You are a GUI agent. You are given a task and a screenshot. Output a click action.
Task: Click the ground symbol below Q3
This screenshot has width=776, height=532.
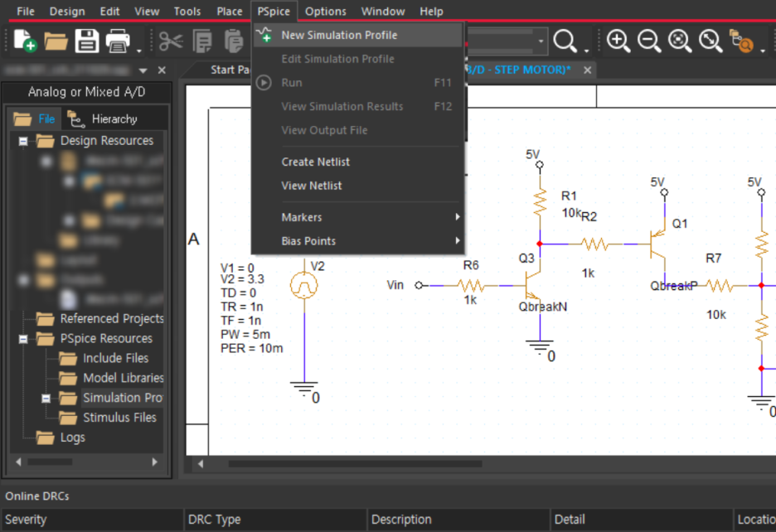(540, 347)
